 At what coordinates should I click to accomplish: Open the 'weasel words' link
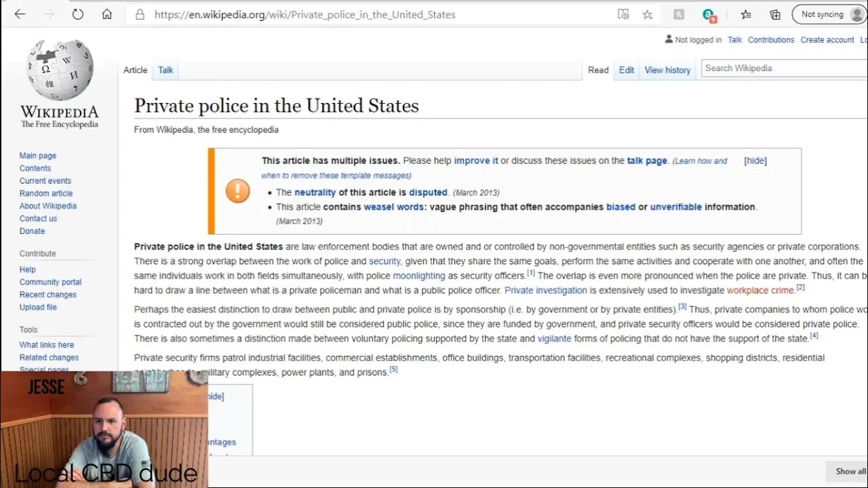click(394, 207)
